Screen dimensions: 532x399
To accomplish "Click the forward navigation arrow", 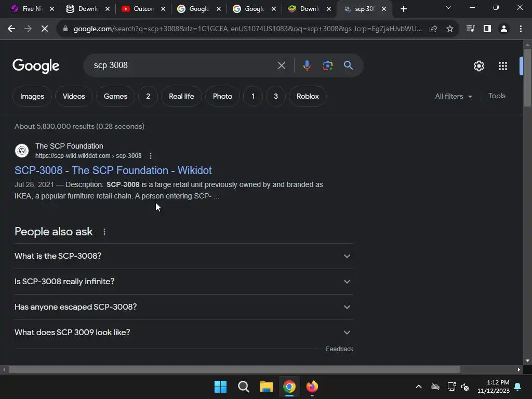I will click(28, 29).
